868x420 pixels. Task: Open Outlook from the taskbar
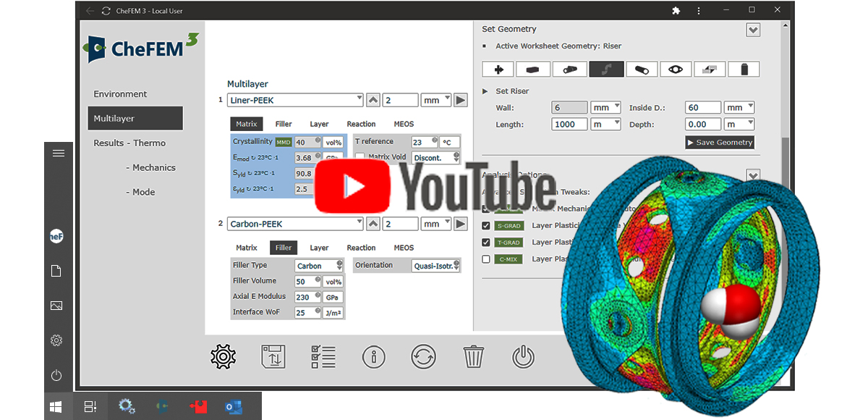click(234, 407)
